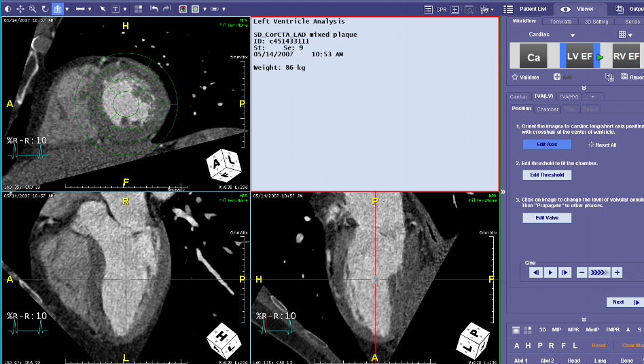Increase cine speed with plus button

coord(617,272)
